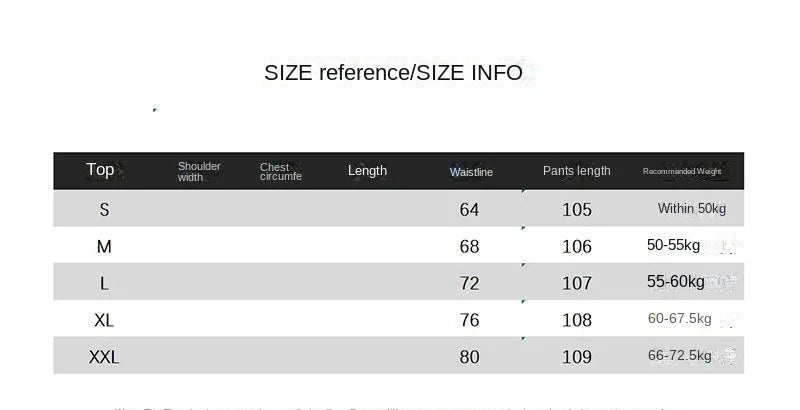Click the Shoulder width header
This screenshot has width=800, height=410.
(x=199, y=171)
